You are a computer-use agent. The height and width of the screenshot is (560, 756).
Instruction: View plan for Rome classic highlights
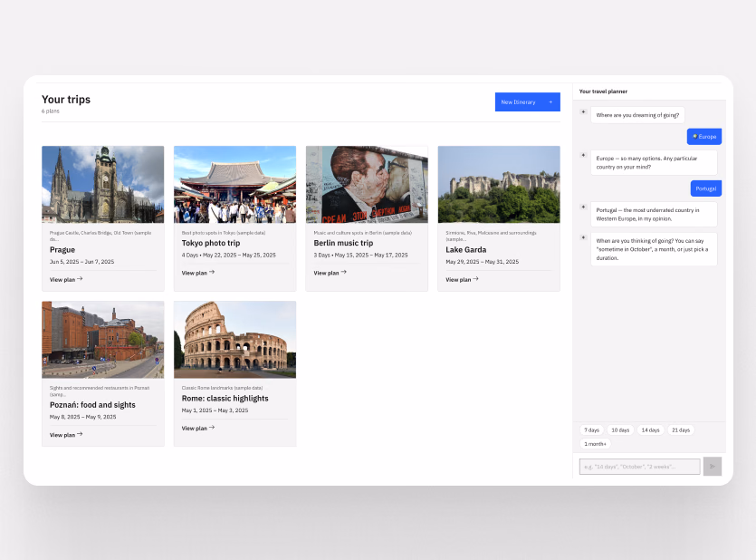[198, 428]
